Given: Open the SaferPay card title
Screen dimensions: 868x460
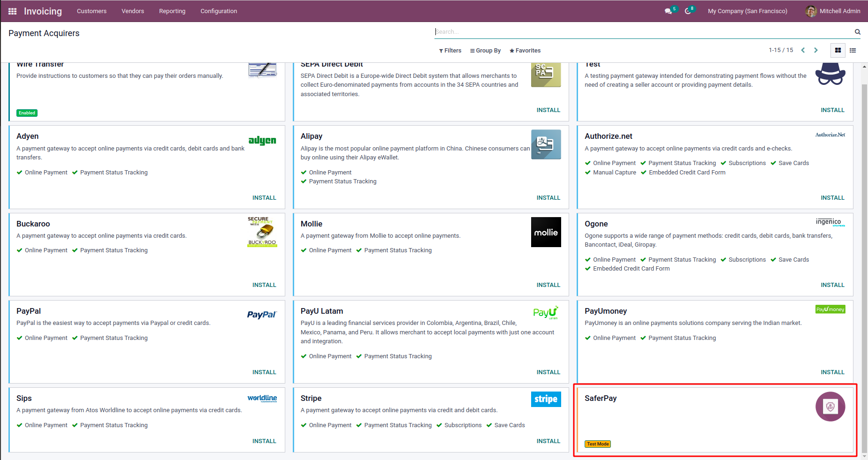Looking at the screenshot, I should pos(601,398).
